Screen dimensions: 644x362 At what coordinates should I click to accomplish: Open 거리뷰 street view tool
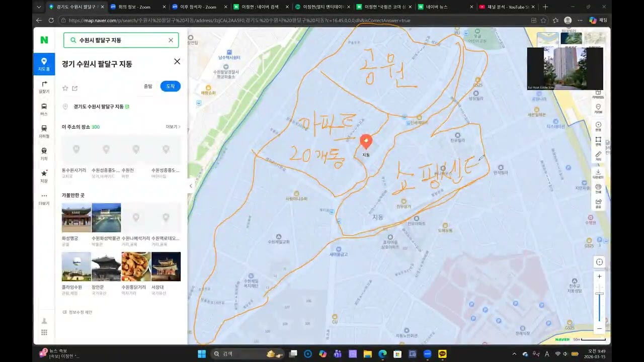point(598,109)
